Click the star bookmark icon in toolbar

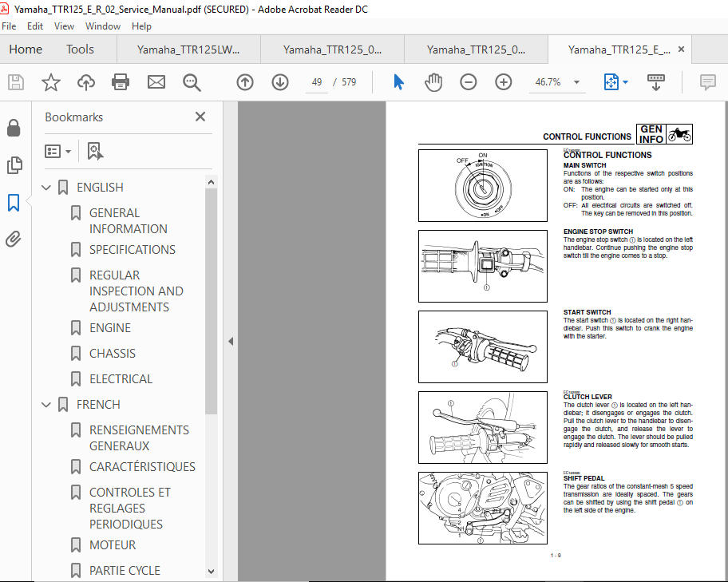tap(50, 82)
